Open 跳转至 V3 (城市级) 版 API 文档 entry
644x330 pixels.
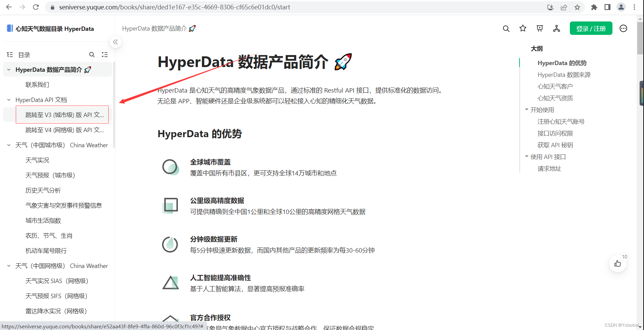pyautogui.click(x=65, y=115)
